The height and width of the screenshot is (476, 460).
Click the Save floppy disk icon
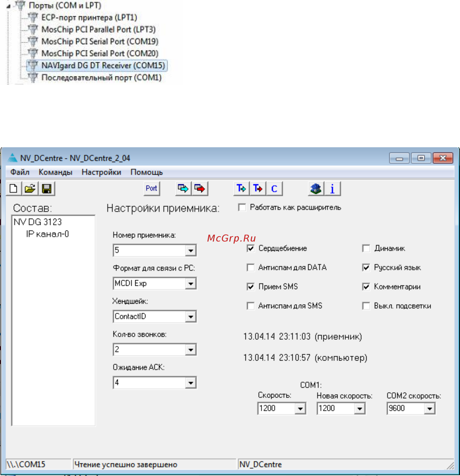[x=46, y=189]
